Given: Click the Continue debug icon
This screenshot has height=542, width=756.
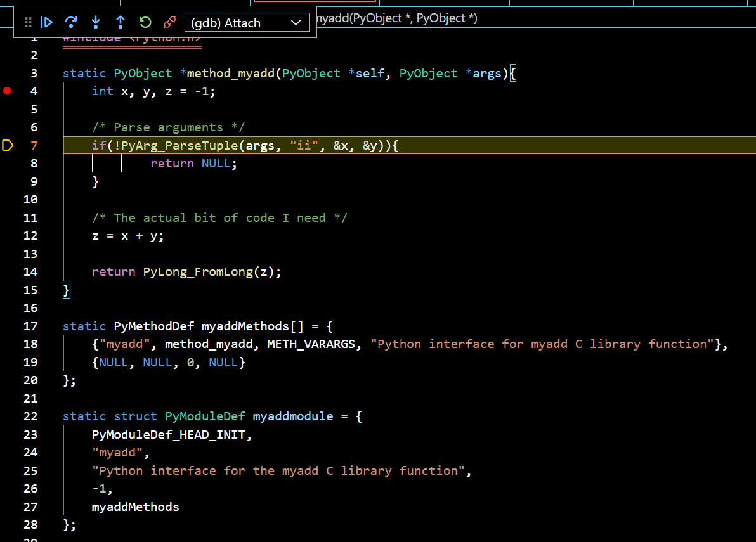Looking at the screenshot, I should point(47,22).
